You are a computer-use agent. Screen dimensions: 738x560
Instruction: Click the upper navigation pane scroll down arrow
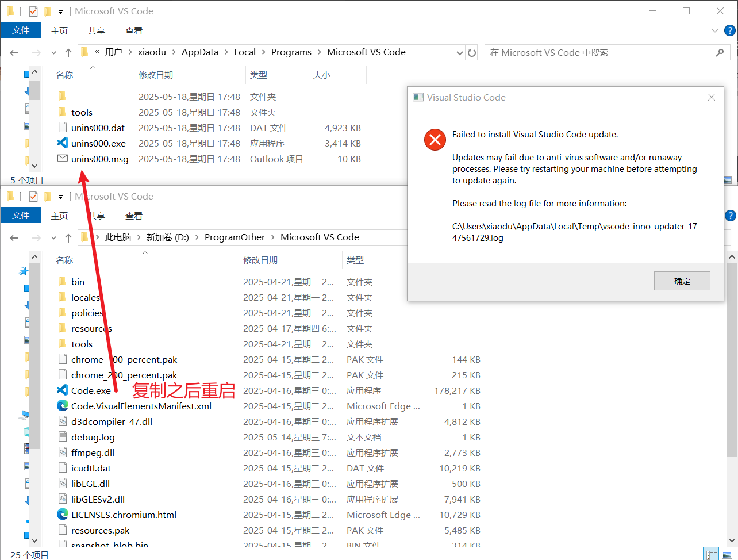[34, 166]
